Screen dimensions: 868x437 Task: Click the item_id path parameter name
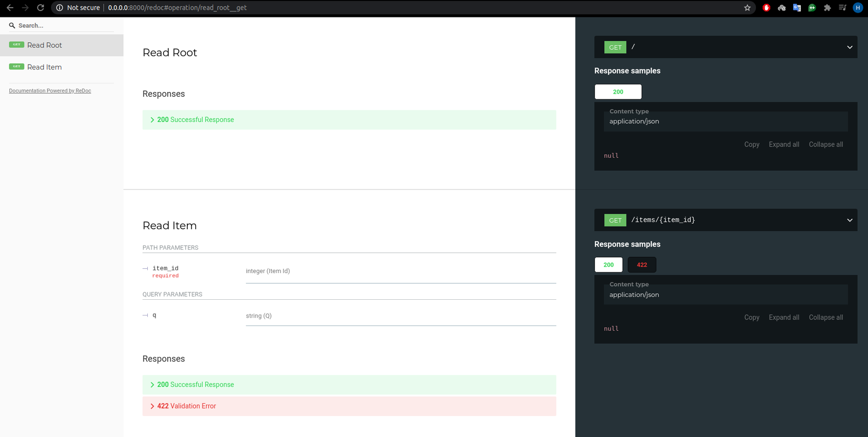coord(165,268)
